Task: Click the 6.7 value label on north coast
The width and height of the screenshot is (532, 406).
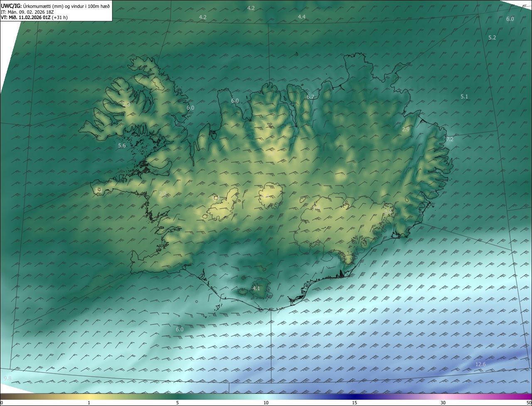Action: [x=310, y=97]
